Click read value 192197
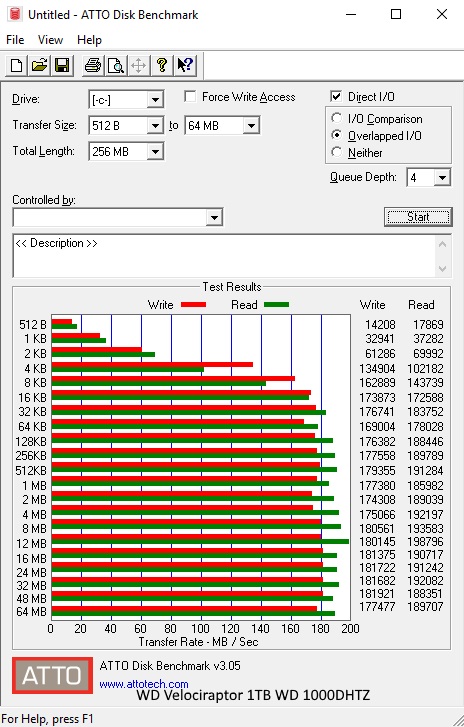 (x=425, y=515)
